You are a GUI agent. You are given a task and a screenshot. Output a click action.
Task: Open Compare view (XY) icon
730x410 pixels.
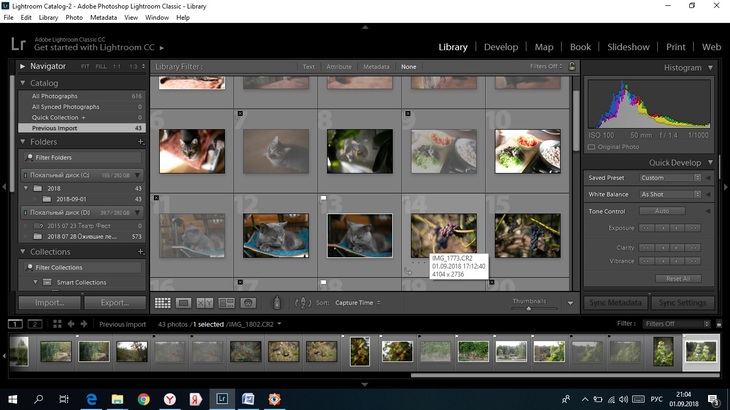(204, 303)
